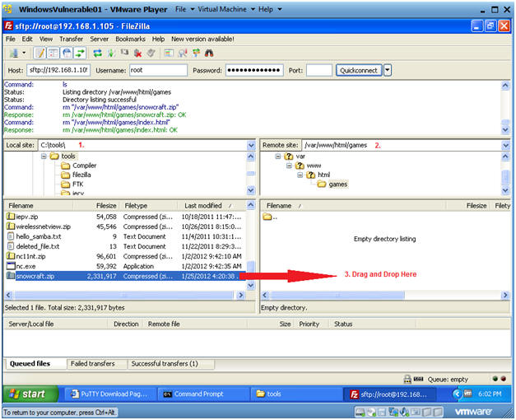Open the Bookmarks menu
516x420 pixels.
pyautogui.click(x=130, y=39)
